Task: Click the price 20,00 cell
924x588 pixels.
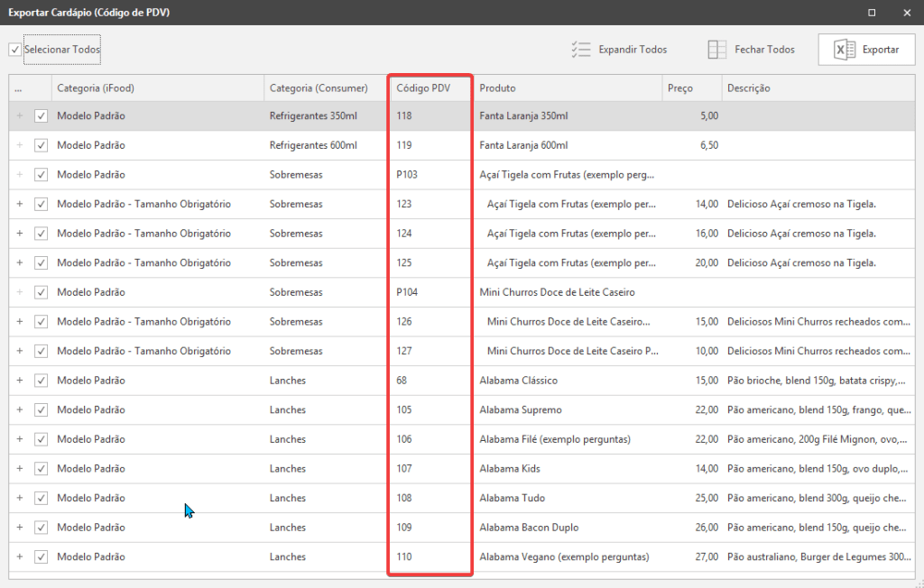Action: click(x=692, y=262)
